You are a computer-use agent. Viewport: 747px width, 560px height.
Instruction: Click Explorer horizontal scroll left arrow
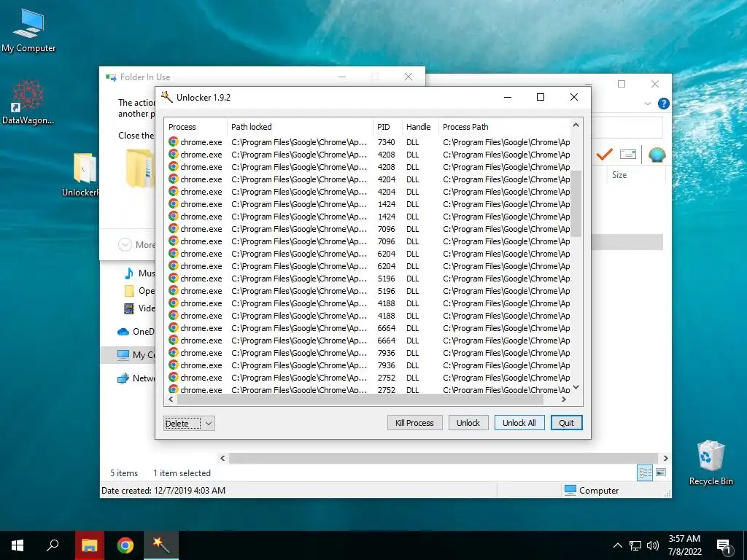click(222, 458)
